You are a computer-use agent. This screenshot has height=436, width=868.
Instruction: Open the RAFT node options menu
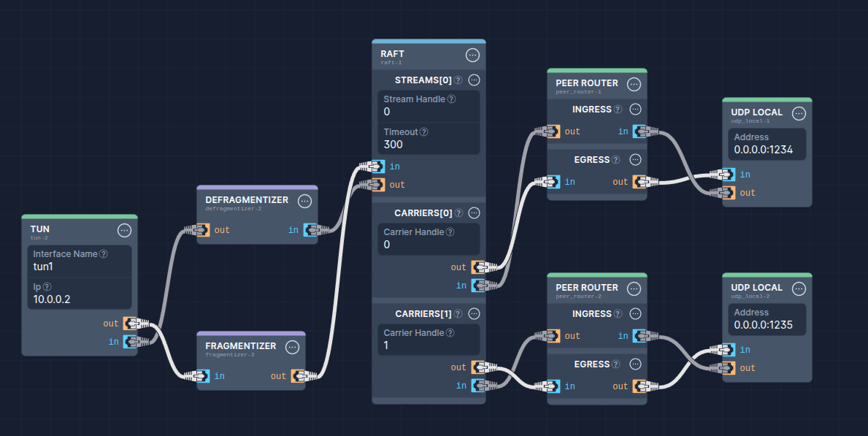click(x=472, y=54)
